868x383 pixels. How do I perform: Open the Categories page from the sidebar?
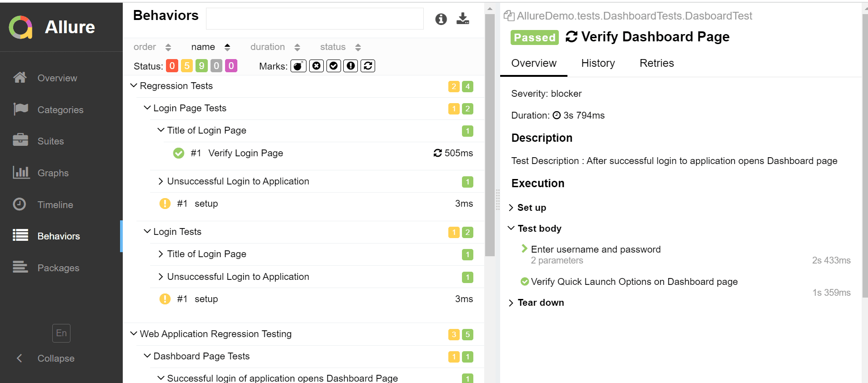pos(60,110)
